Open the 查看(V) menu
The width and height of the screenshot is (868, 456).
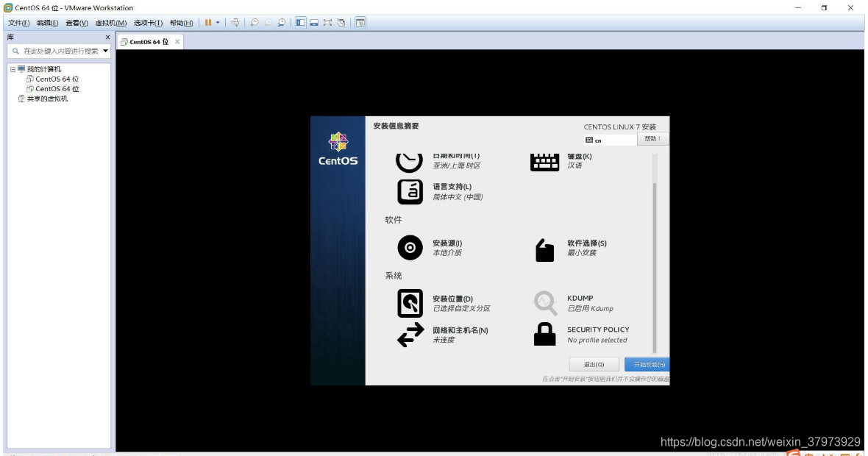point(77,23)
